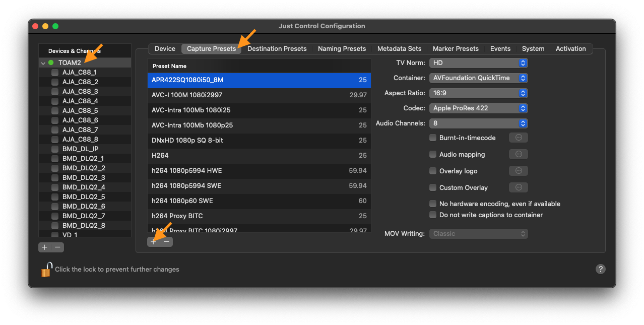Remove selected preset with minus button
644x325 pixels.
pyautogui.click(x=166, y=242)
